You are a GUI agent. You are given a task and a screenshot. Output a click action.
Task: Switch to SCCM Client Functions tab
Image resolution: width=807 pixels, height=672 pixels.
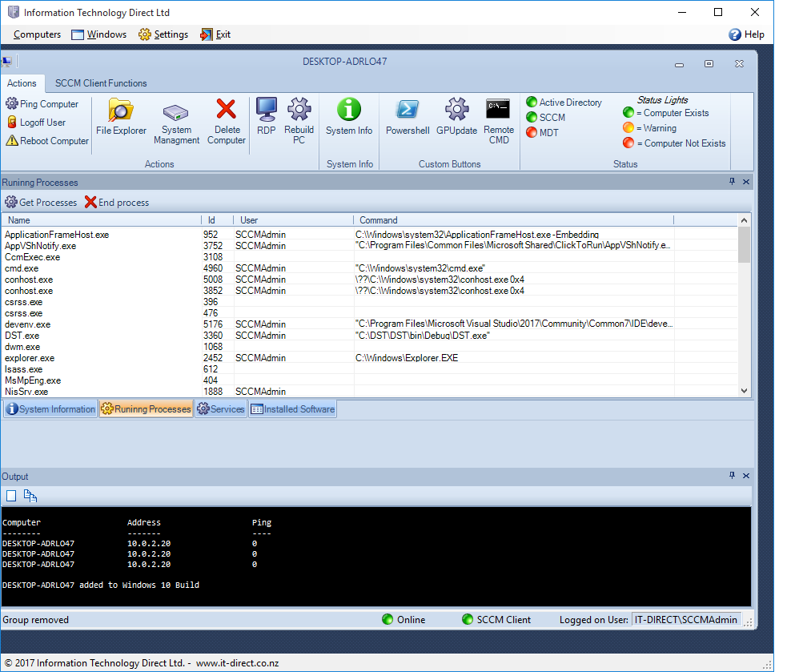click(x=101, y=83)
